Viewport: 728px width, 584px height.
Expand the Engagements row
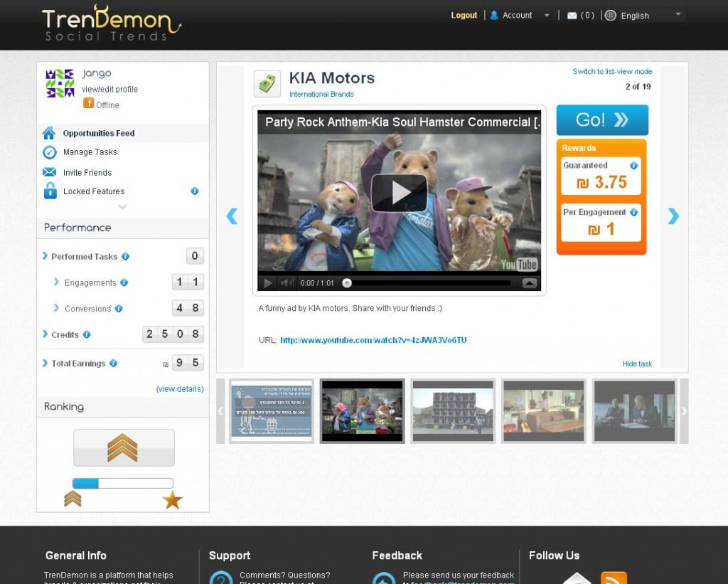pyautogui.click(x=56, y=282)
